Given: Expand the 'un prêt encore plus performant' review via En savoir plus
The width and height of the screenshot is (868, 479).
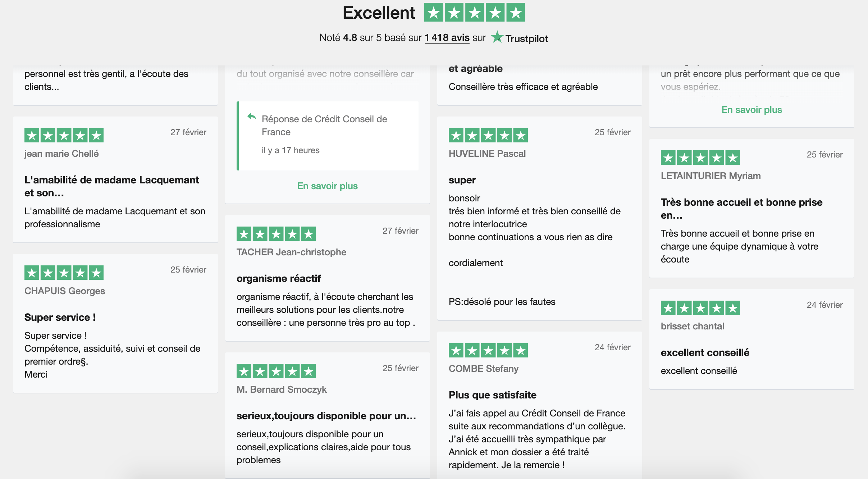Looking at the screenshot, I should (x=751, y=110).
